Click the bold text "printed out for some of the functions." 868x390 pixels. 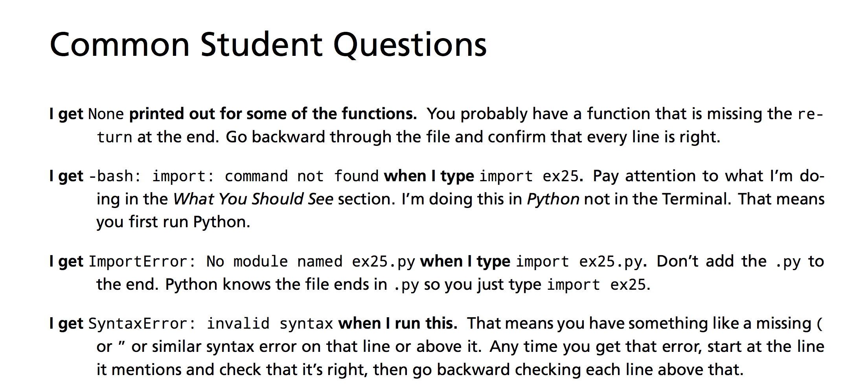click(x=273, y=114)
